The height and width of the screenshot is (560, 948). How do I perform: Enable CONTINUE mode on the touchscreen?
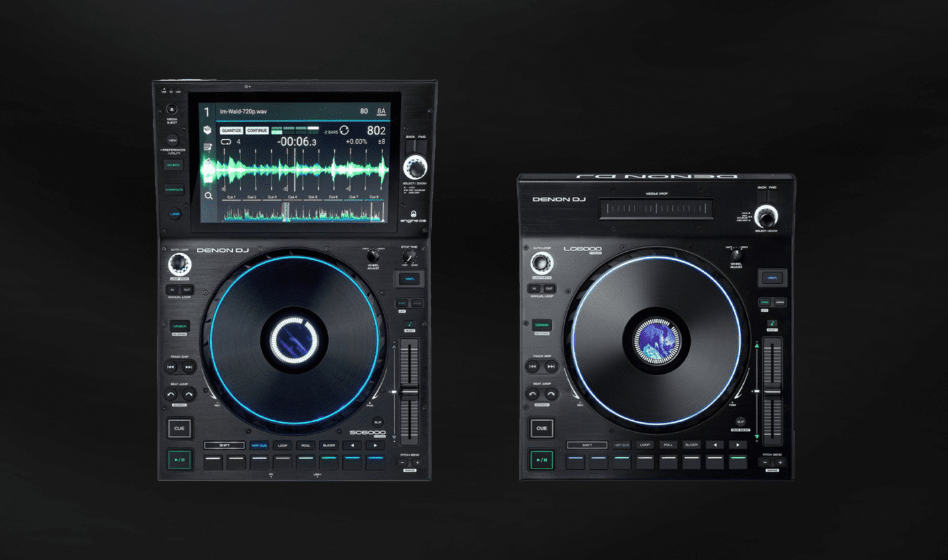coord(257,130)
